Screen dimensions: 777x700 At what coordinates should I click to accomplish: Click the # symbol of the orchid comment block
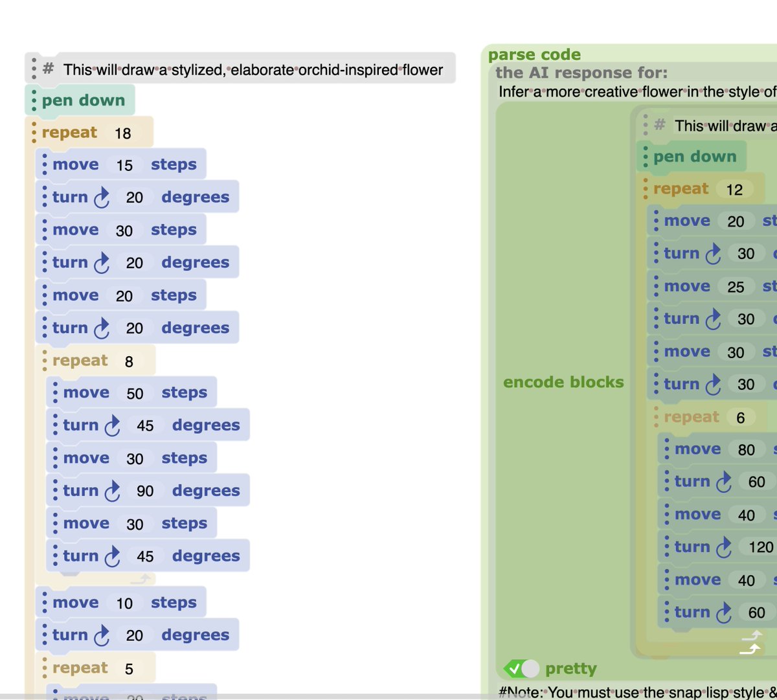48,69
